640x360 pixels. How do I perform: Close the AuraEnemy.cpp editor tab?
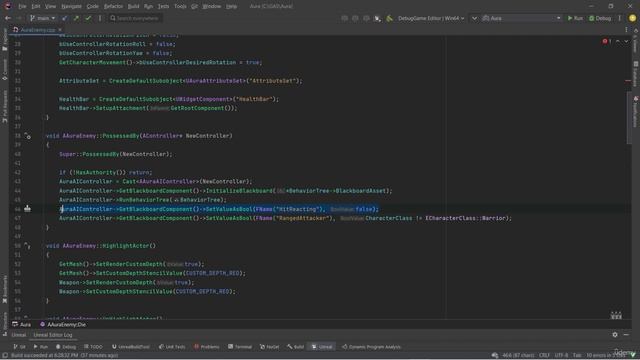tap(60, 30)
